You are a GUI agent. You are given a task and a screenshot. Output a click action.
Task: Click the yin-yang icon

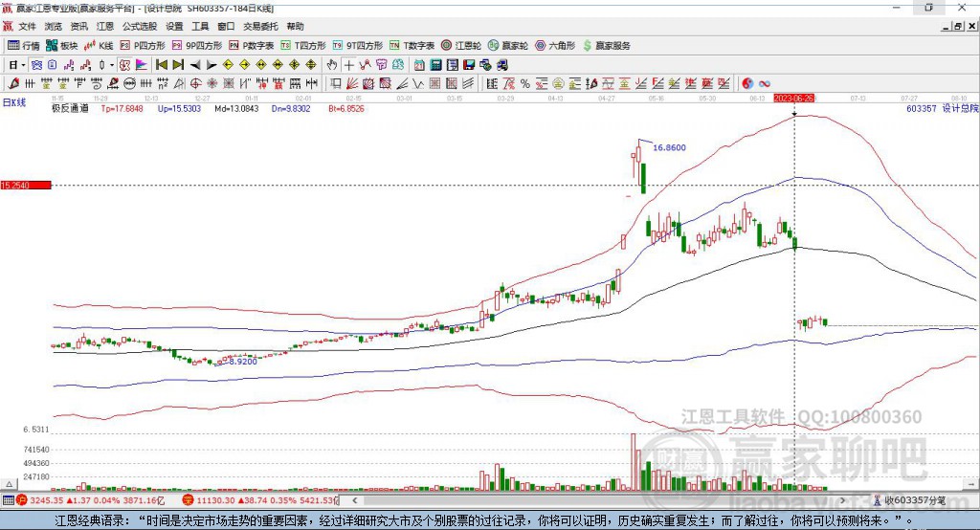click(x=747, y=83)
